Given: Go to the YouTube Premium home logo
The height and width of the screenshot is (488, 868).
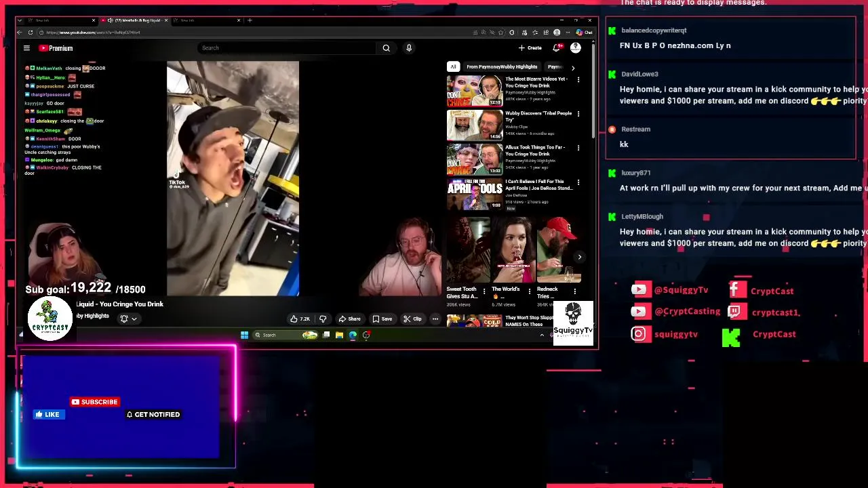Looking at the screenshot, I should [x=56, y=48].
